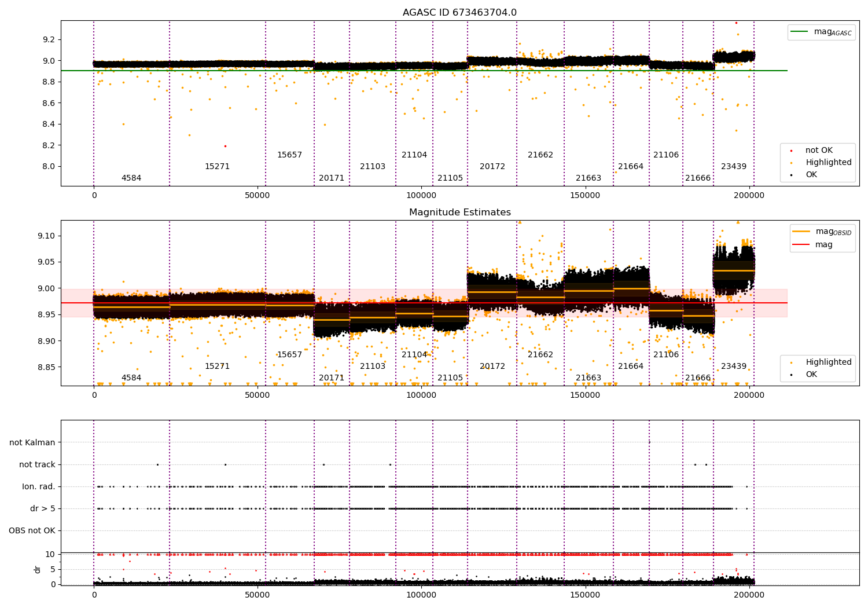Click the 50000 x-axis tick in middle plot
868x608 pixels.
pyautogui.click(x=258, y=395)
